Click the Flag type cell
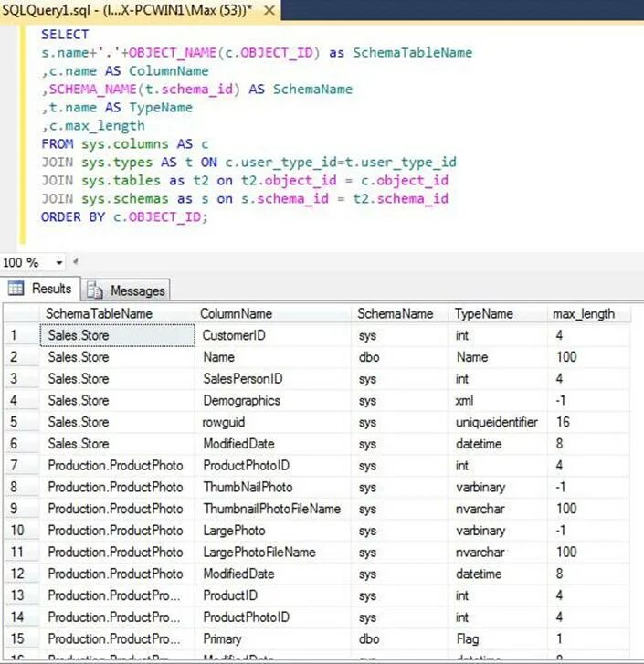The width and height of the screenshot is (644, 664). (x=498, y=638)
